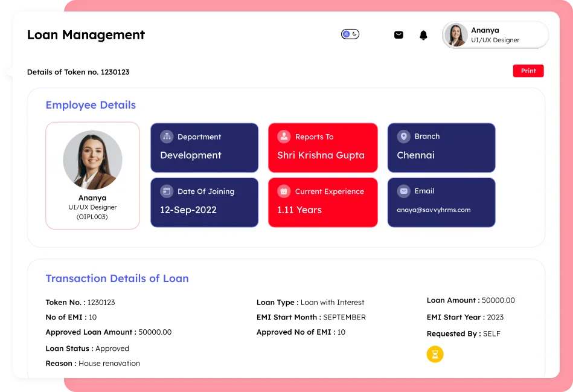Enable light mode with the sun toggle
Screen dimensions: 573x392
point(347,34)
